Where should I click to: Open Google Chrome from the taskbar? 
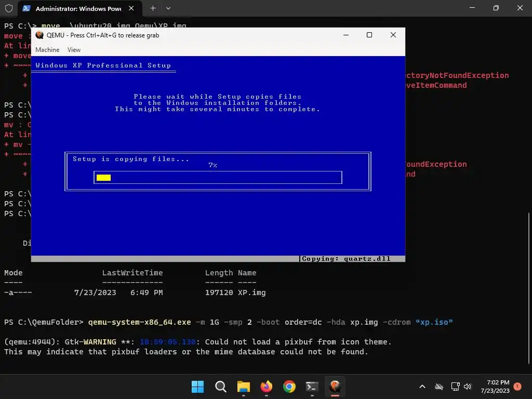(289, 387)
